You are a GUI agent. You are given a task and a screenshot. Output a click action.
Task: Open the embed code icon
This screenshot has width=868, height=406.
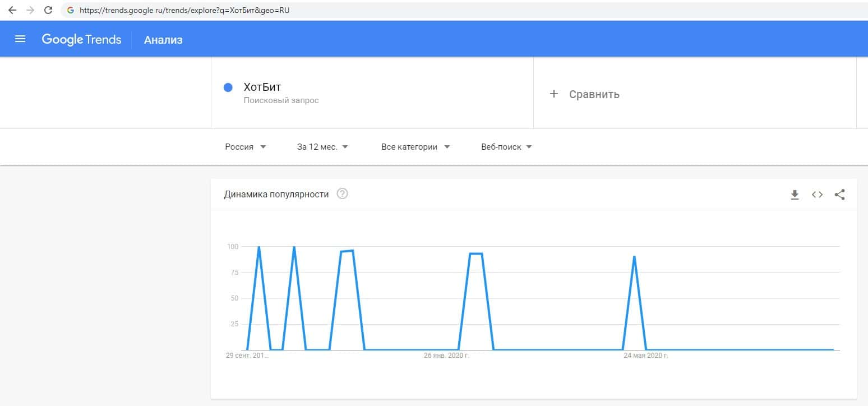(x=817, y=195)
